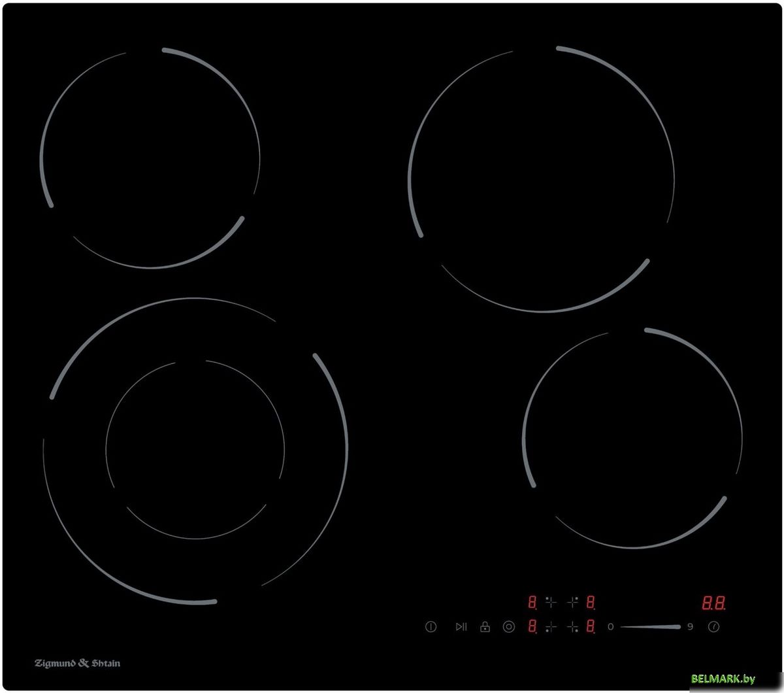Click the center of the largest rear-right burner

pos(542,178)
